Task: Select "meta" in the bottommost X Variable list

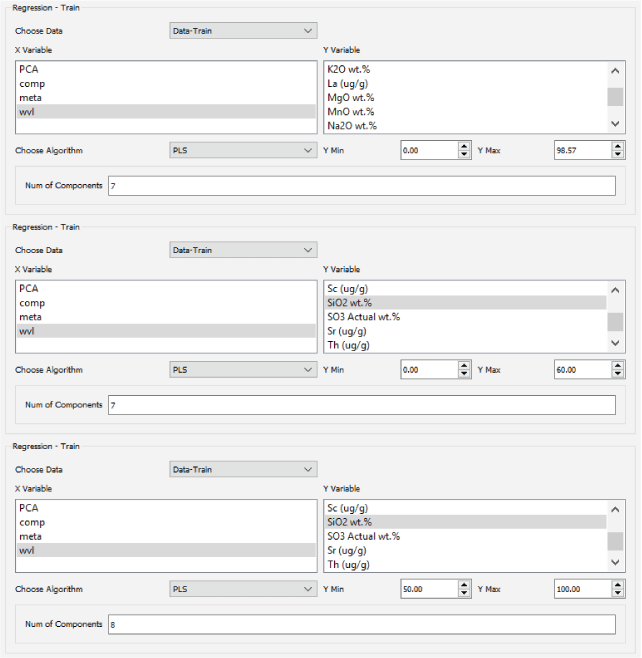Action: click(x=31, y=536)
